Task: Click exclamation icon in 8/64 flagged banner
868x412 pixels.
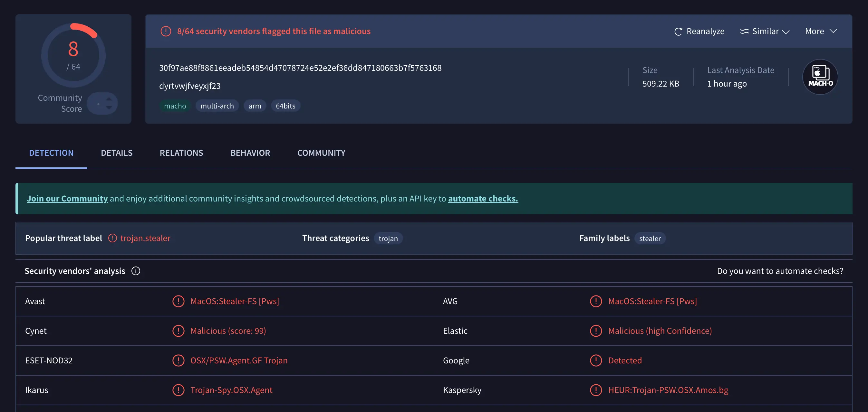Action: pos(166,31)
